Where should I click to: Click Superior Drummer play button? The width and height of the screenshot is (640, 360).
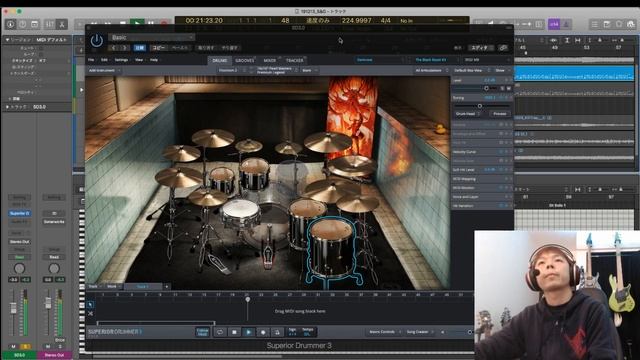[x=249, y=332]
